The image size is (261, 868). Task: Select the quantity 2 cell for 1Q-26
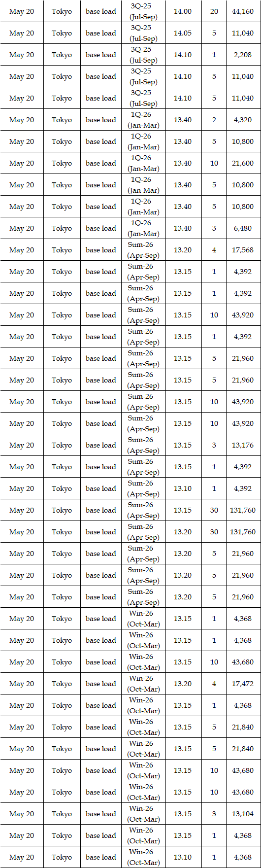[x=214, y=120]
